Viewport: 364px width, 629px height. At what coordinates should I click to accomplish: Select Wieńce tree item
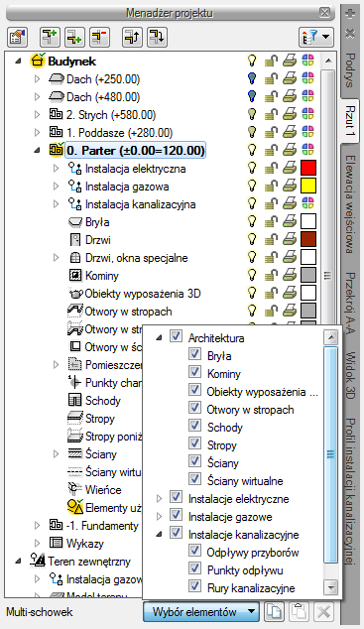point(103,489)
